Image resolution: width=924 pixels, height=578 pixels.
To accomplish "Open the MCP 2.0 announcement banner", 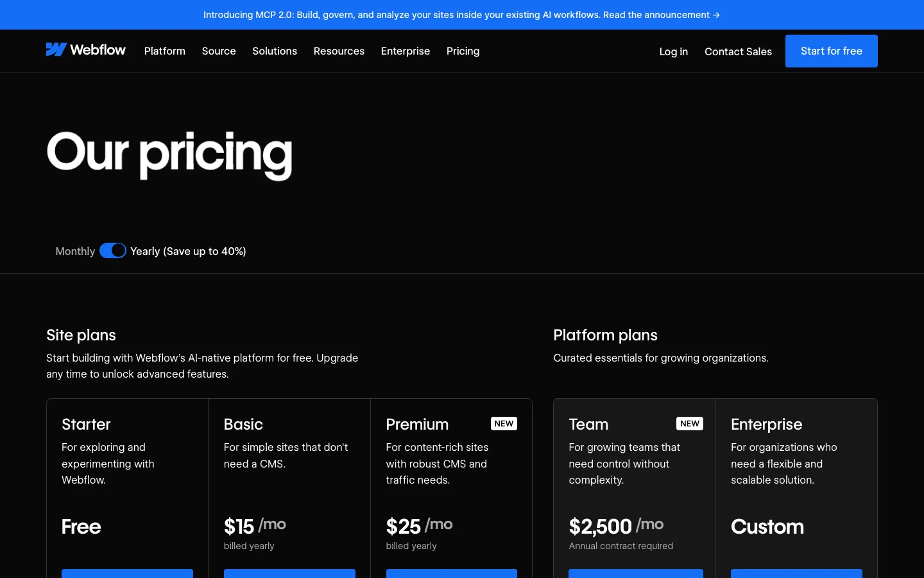I will click(462, 15).
